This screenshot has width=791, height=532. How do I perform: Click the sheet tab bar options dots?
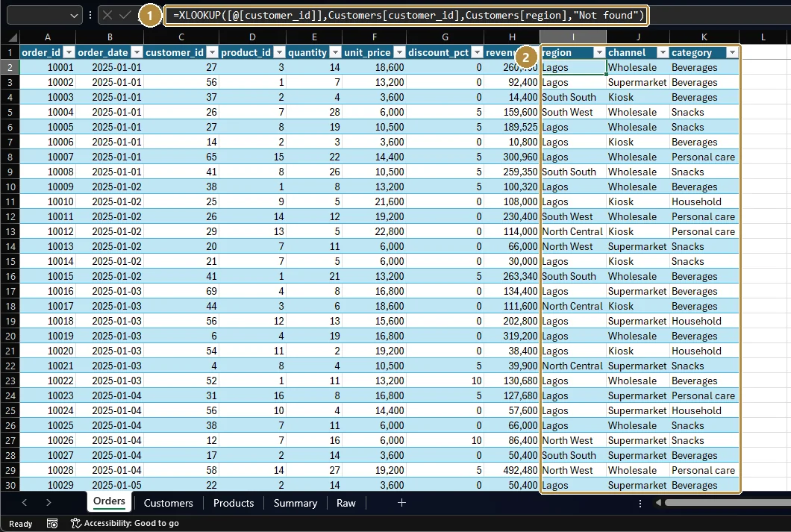coord(640,503)
